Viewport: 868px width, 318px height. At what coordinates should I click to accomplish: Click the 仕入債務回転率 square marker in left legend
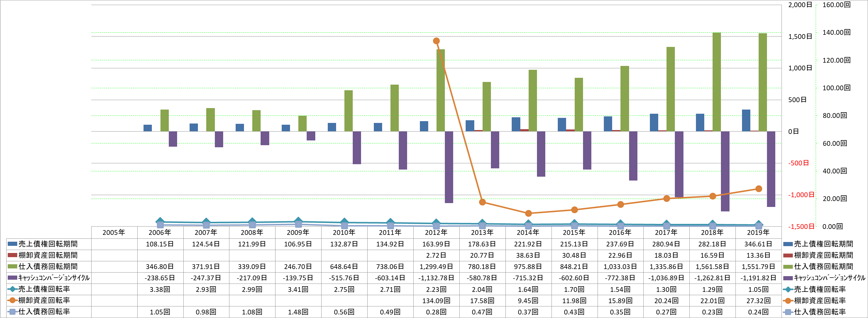(x=12, y=312)
